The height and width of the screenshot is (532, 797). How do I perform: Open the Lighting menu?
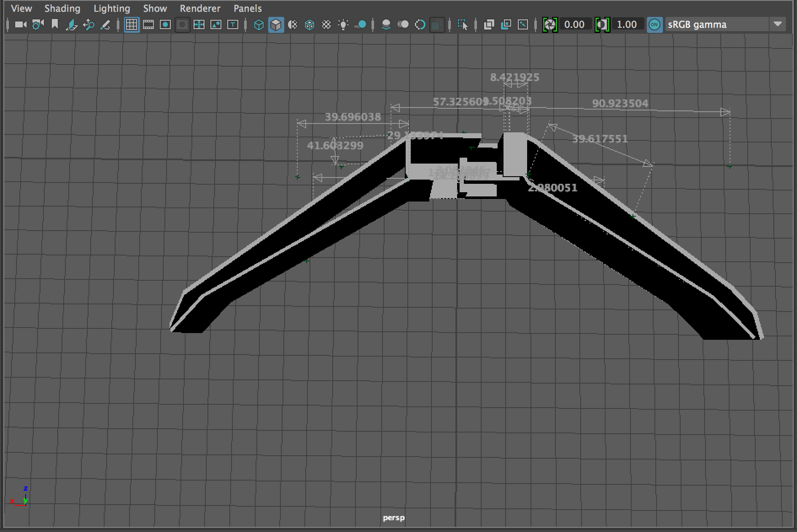point(112,8)
